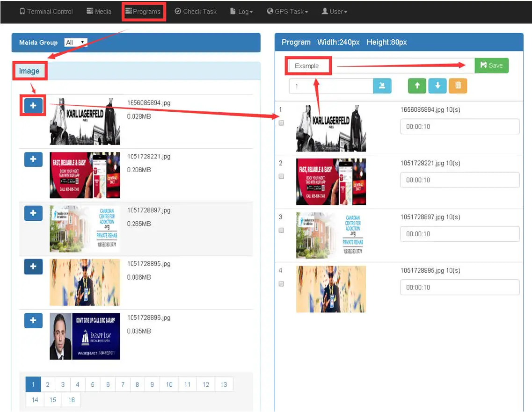
Task: Click Karl Lagerfeld thumbnail in media list
Action: click(x=85, y=122)
